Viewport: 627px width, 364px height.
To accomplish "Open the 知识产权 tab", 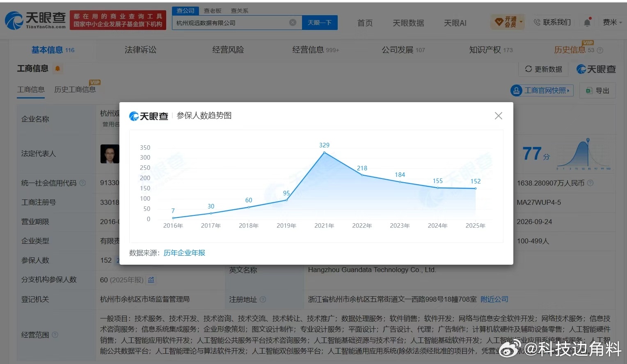I will (x=491, y=50).
